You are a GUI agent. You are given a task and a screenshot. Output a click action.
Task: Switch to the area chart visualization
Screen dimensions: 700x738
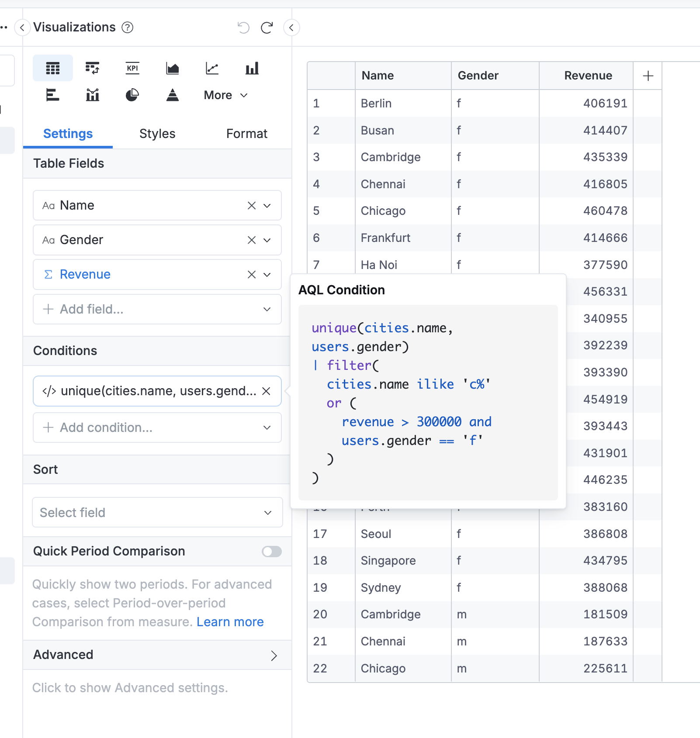173,68
